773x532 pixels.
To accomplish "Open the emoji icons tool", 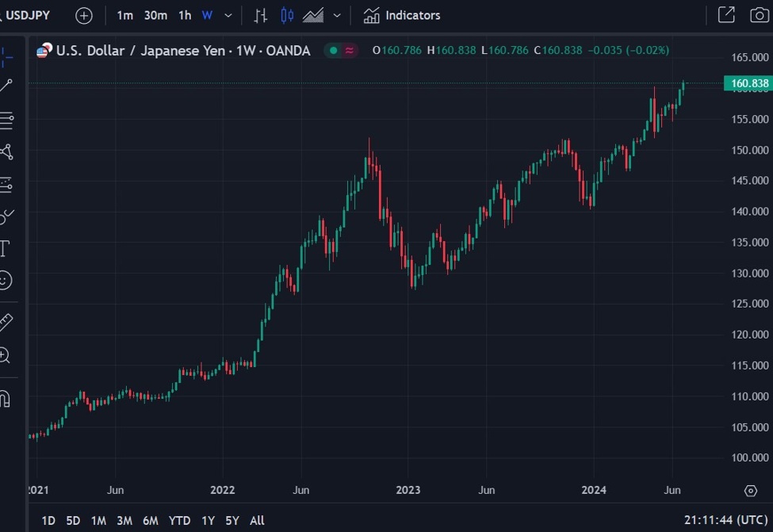I will click(5, 281).
